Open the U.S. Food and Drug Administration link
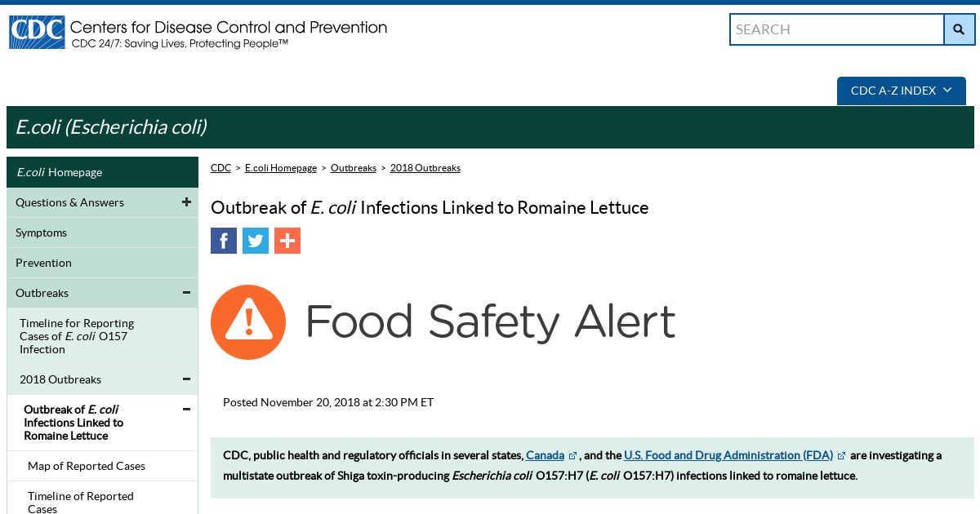The height and width of the screenshot is (514, 980). point(728,455)
